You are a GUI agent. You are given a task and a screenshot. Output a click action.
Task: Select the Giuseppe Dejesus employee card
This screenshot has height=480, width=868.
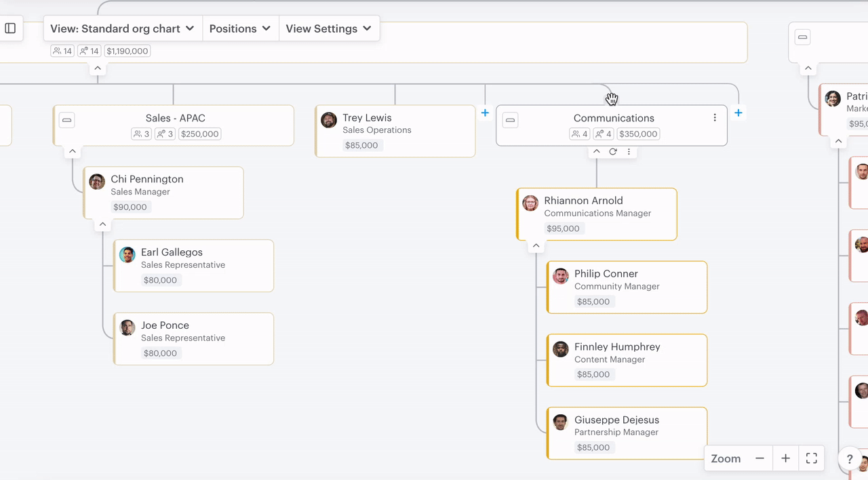[x=626, y=433]
